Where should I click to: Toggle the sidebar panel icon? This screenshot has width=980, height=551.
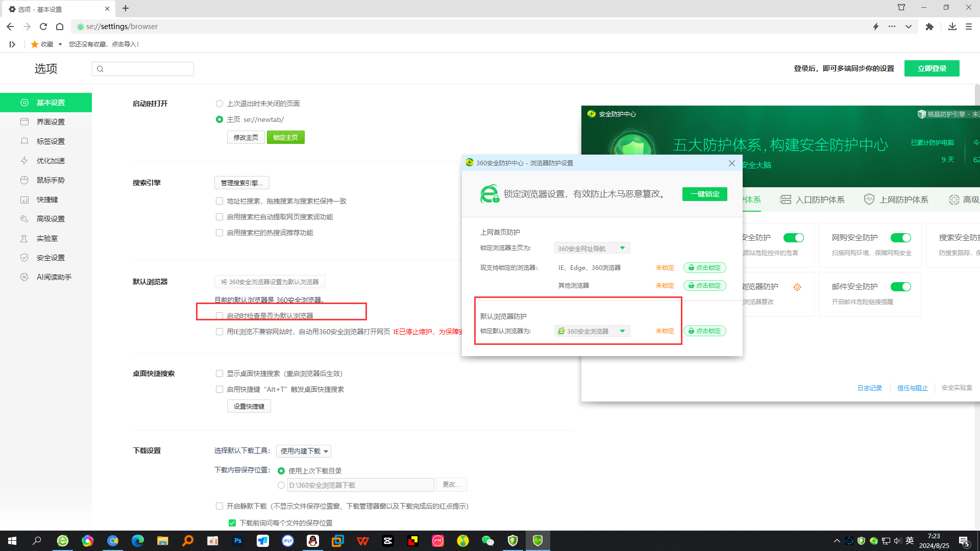point(12,44)
